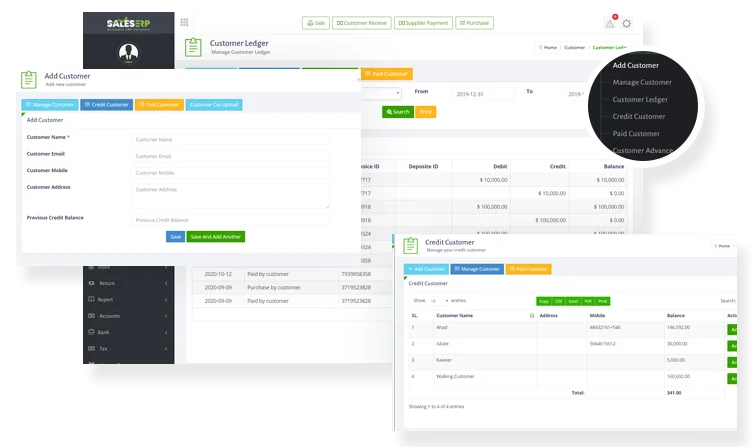Open the show entries count dropdown
The height and width of the screenshot is (447, 753).
439,300
